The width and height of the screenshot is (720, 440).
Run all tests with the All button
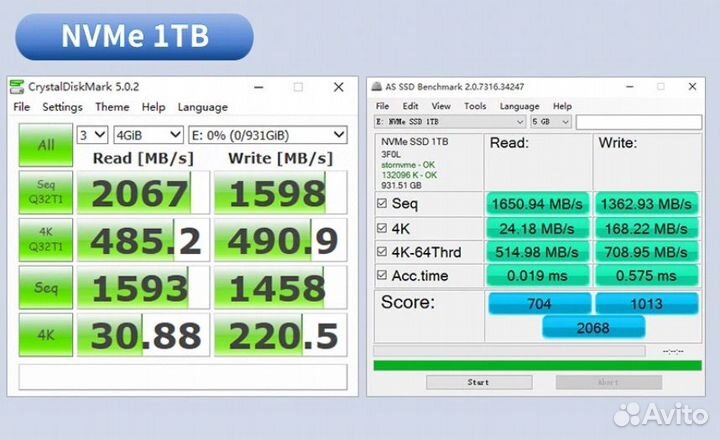point(45,145)
